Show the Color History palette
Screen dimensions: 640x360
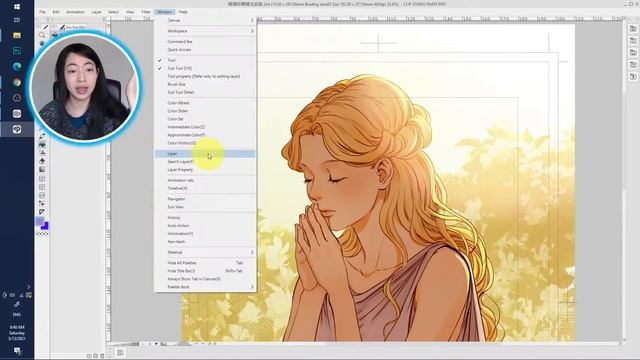[x=205, y=143]
